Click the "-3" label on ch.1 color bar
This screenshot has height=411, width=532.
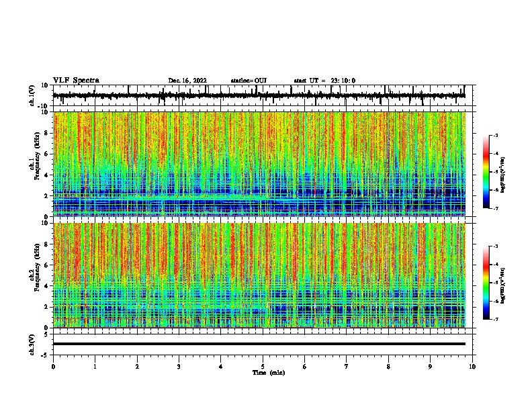point(495,136)
